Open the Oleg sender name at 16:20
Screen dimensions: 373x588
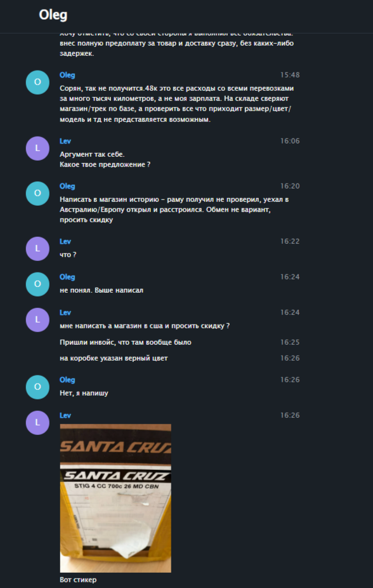point(67,186)
